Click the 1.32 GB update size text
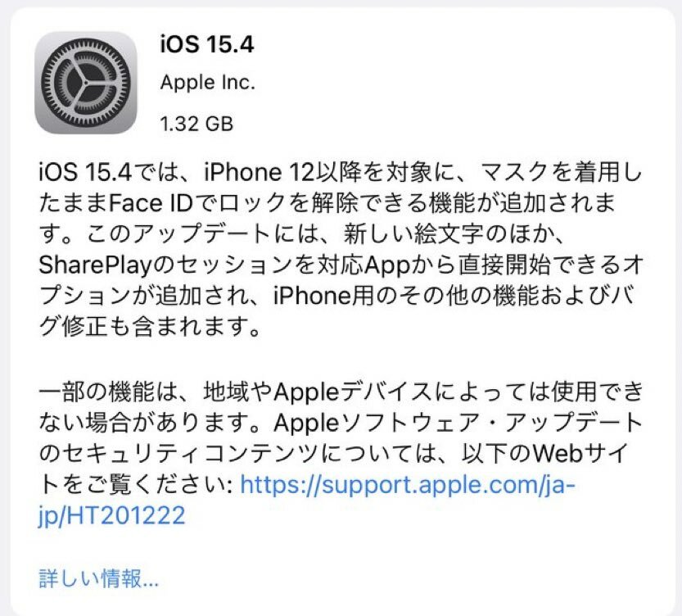 pyautogui.click(x=196, y=124)
